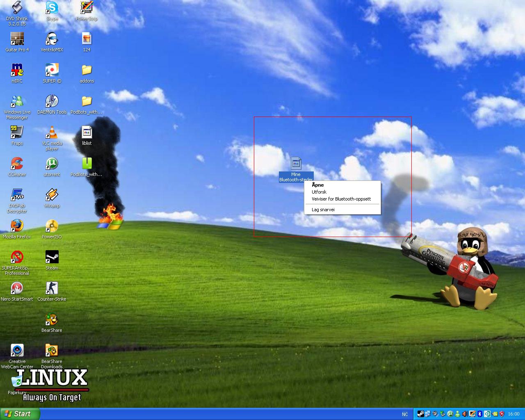The image size is (525, 420).
Task: Select the Counter-Strike shortcut
Action: click(x=52, y=291)
